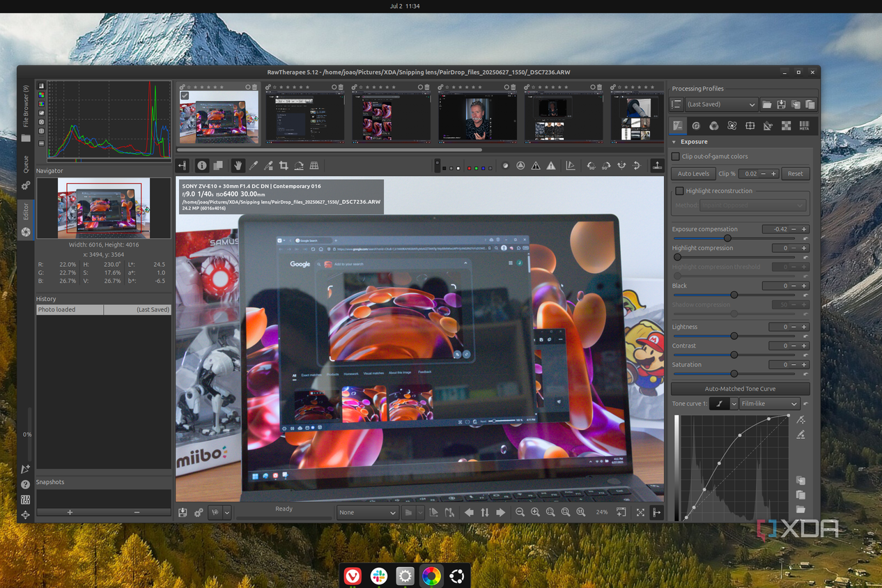Image resolution: width=882 pixels, height=588 pixels.
Task: Open the face portrait filmstrip thumbnail
Action: coord(478,117)
